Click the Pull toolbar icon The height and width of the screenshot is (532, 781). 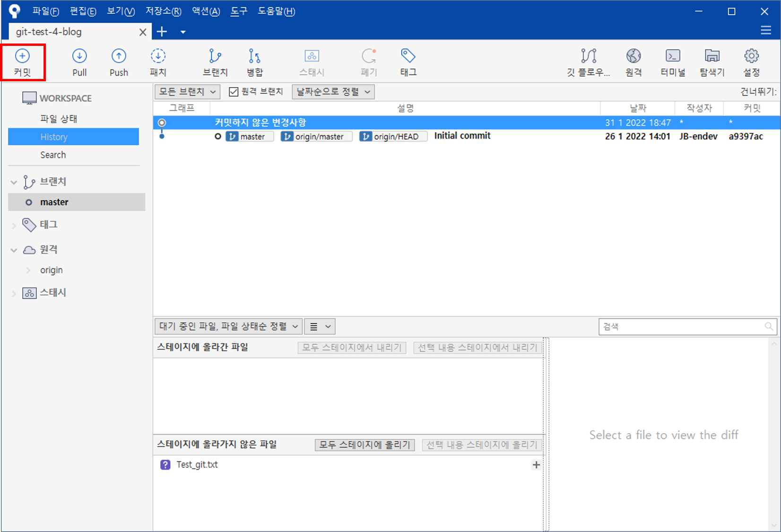(79, 62)
